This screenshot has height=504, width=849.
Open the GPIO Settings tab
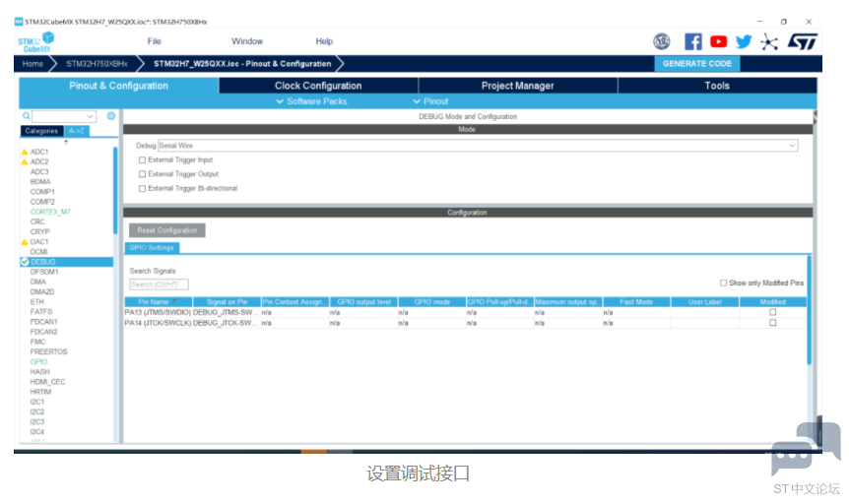(x=152, y=248)
